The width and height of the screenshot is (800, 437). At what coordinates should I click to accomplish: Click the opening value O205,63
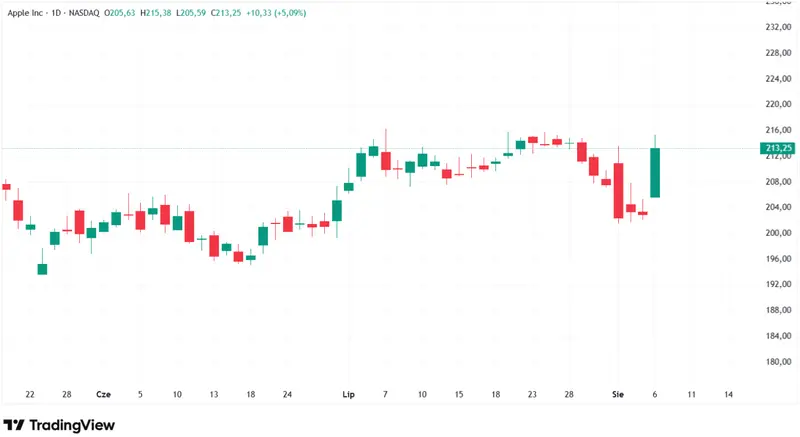[x=120, y=13]
